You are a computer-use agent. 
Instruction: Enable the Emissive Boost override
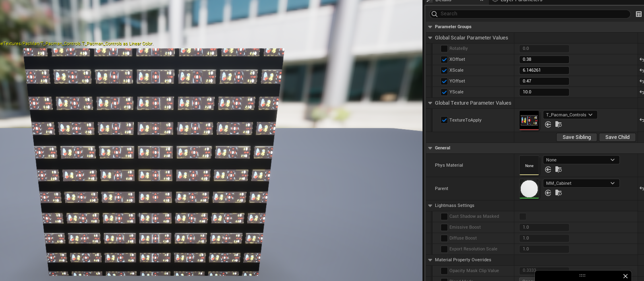coord(444,227)
